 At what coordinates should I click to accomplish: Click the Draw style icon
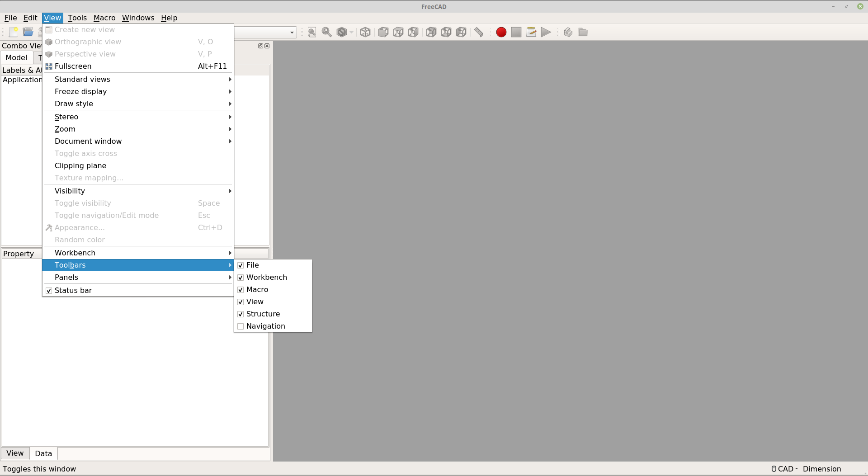point(342,32)
